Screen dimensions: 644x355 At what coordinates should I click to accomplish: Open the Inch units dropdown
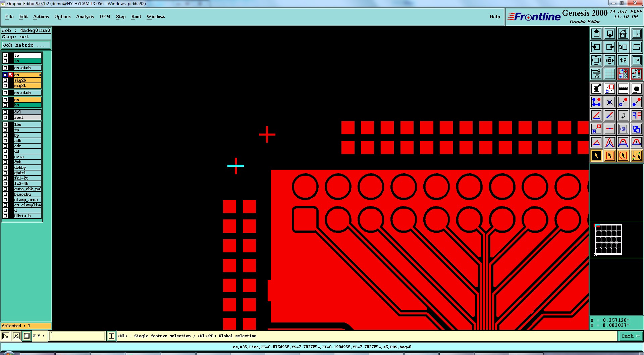click(630, 336)
